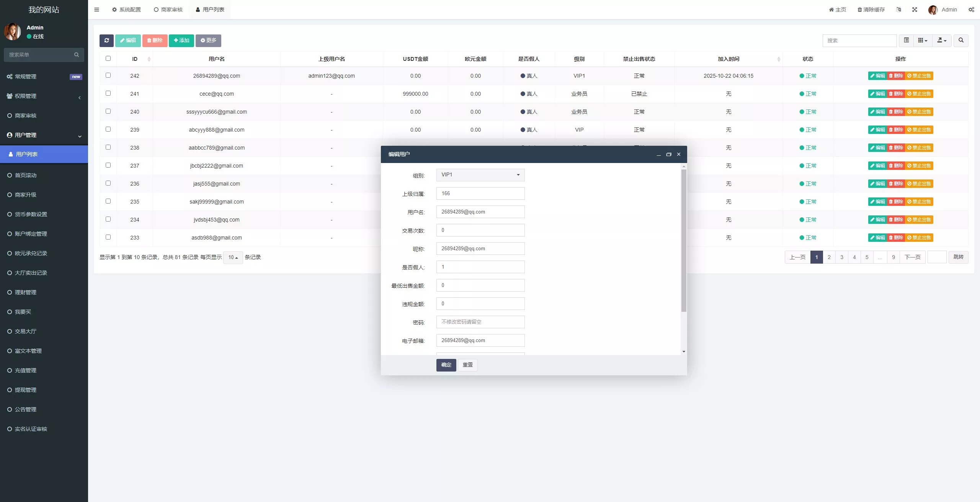Click the green 添加 button
Screen dimensions: 980x502
(x=181, y=41)
